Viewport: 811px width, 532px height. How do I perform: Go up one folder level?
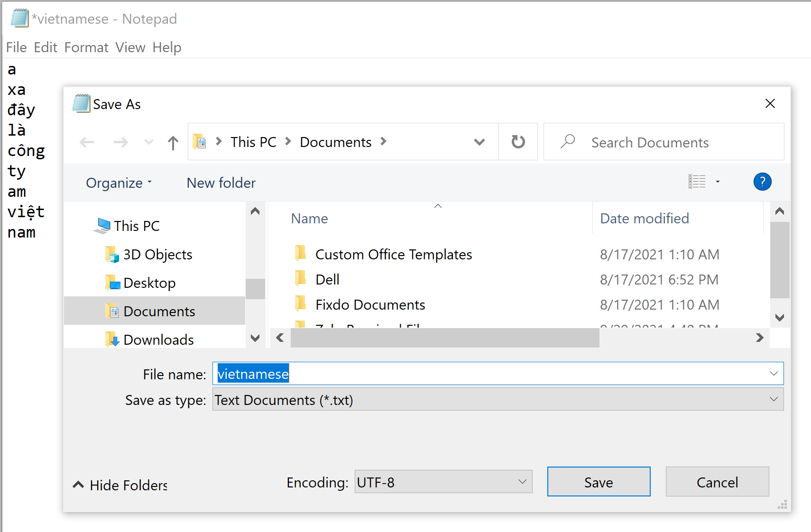click(173, 143)
